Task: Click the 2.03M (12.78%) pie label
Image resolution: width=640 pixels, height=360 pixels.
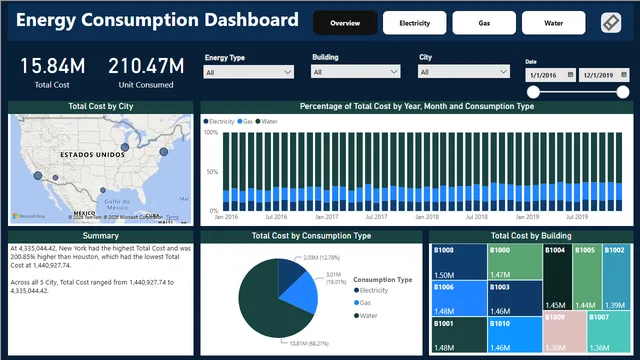Action: 322,258
